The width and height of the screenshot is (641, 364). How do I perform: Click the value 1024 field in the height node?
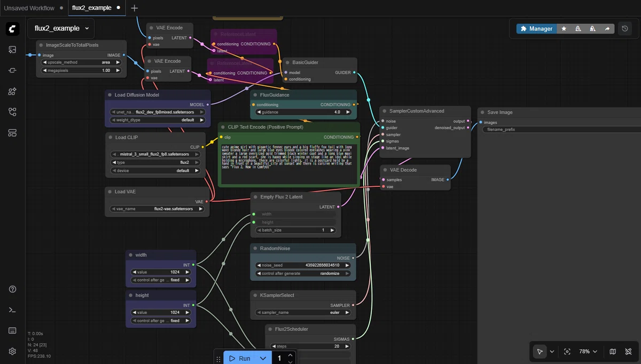pos(161,312)
